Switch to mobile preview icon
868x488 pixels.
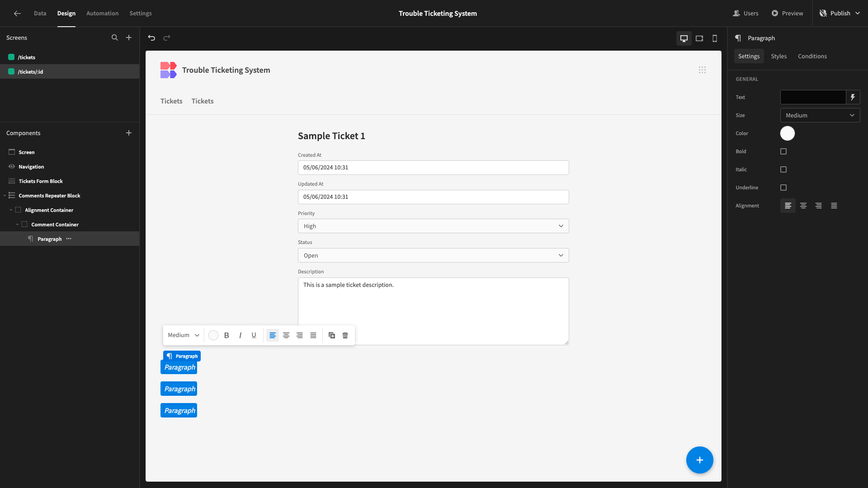[x=715, y=38]
